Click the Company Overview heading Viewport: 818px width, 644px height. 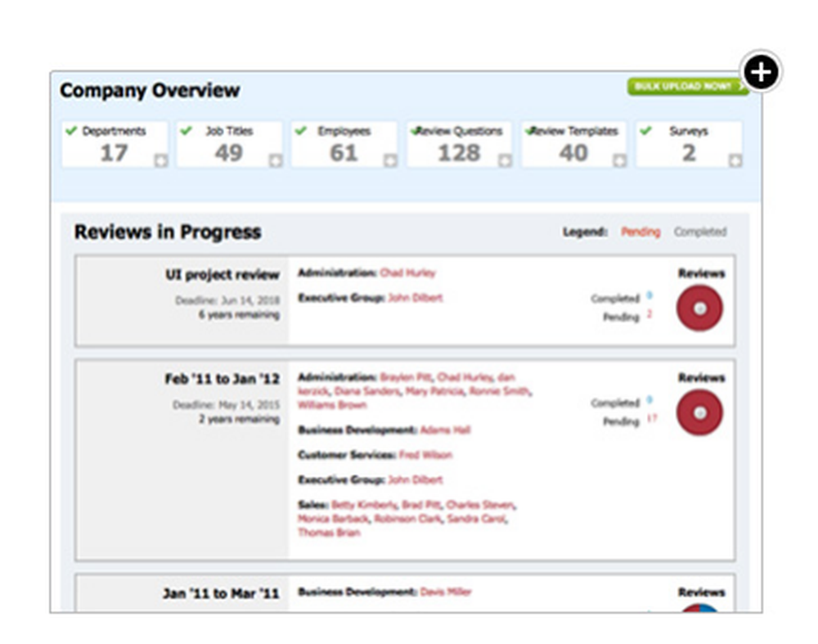point(150,90)
